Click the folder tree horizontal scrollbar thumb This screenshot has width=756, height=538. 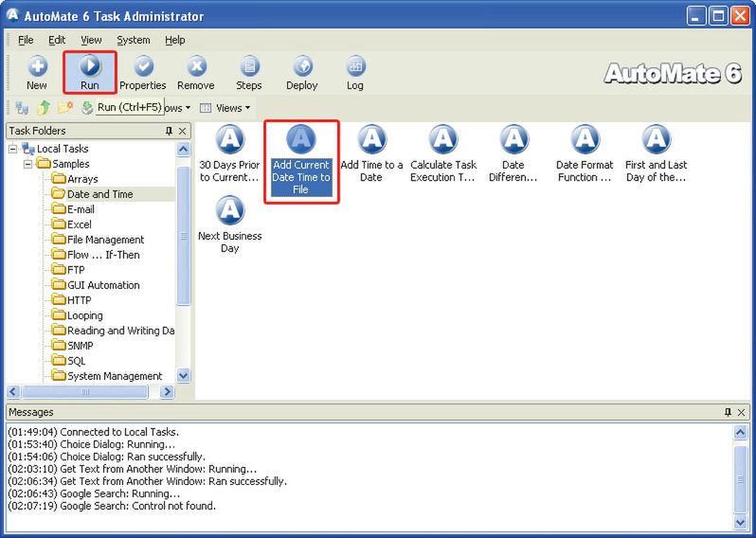click(83, 391)
